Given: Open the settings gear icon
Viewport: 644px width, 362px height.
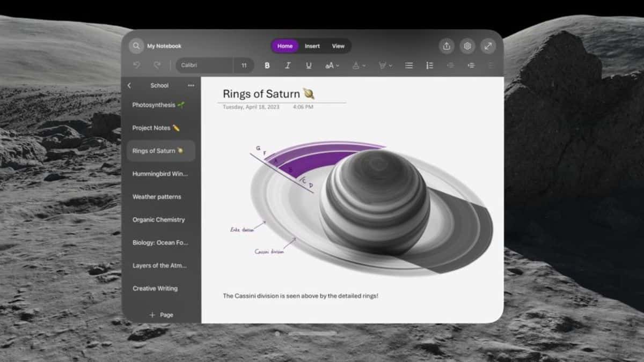Looking at the screenshot, I should coord(467,46).
